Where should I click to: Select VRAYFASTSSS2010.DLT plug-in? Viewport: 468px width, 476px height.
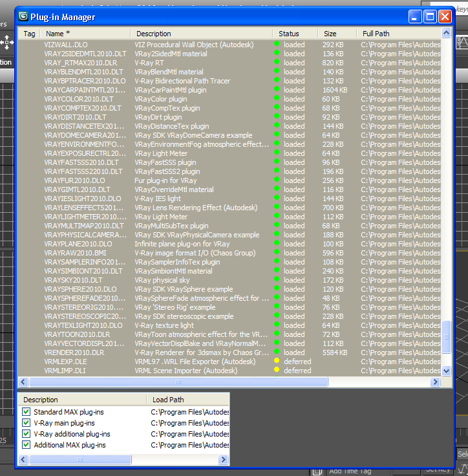pyautogui.click(x=229, y=162)
